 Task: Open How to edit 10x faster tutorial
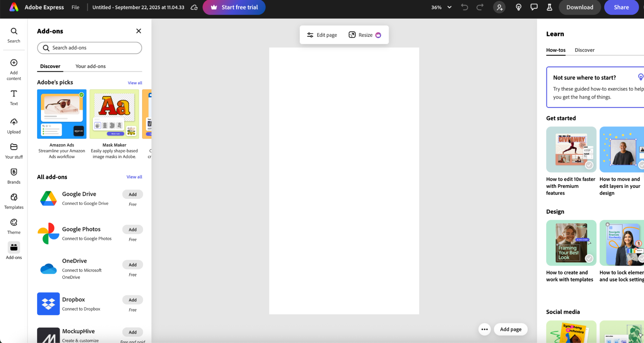pyautogui.click(x=571, y=149)
